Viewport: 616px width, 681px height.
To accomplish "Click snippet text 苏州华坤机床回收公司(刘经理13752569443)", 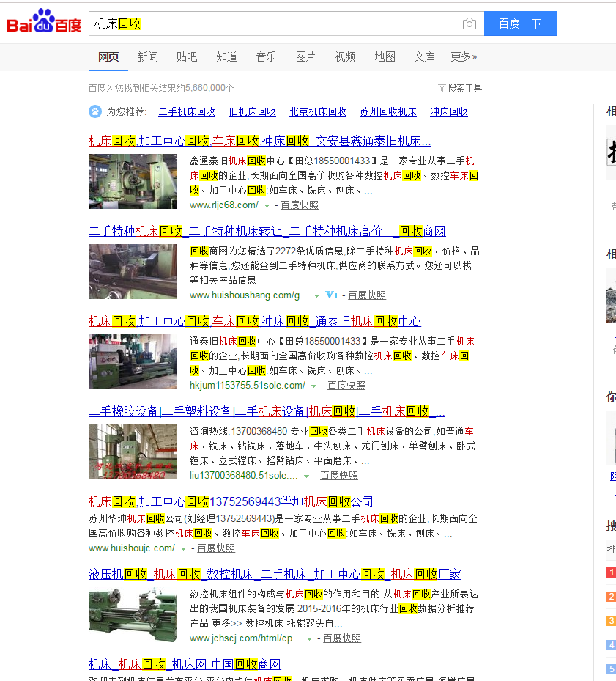I will [x=182, y=518].
